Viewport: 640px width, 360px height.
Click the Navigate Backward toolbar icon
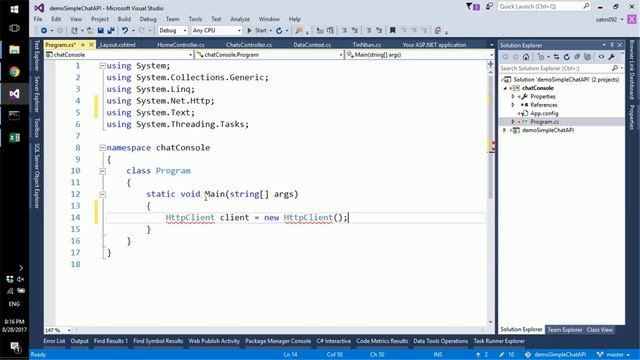coord(44,31)
